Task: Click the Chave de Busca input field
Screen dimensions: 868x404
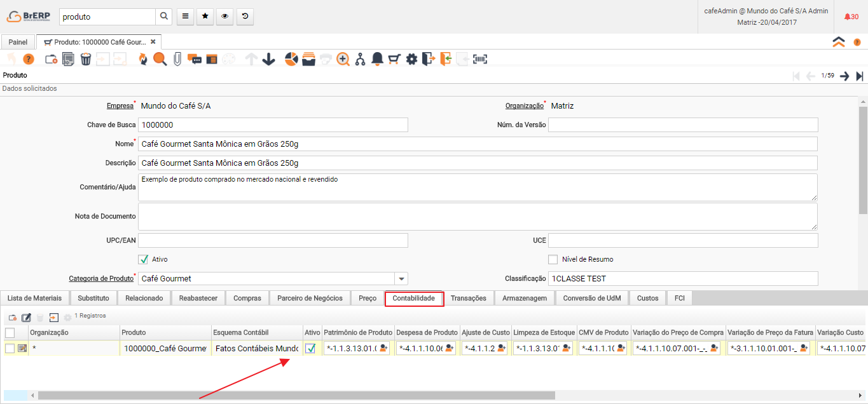Action: pos(273,125)
